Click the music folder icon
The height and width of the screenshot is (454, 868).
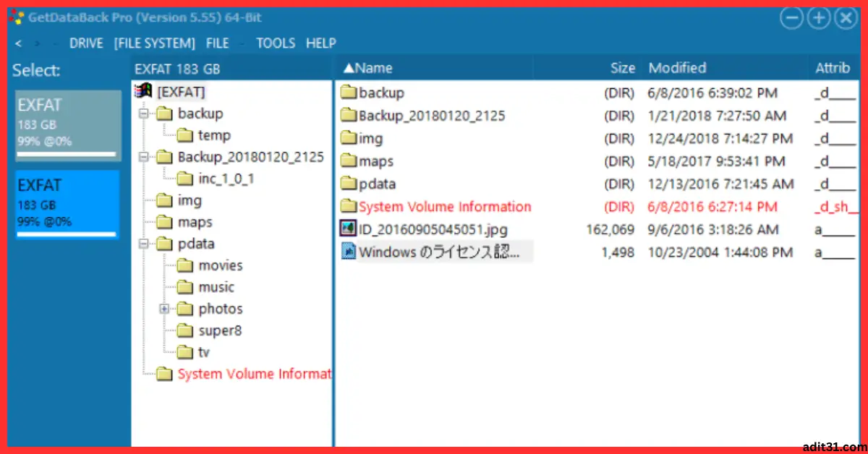click(186, 287)
